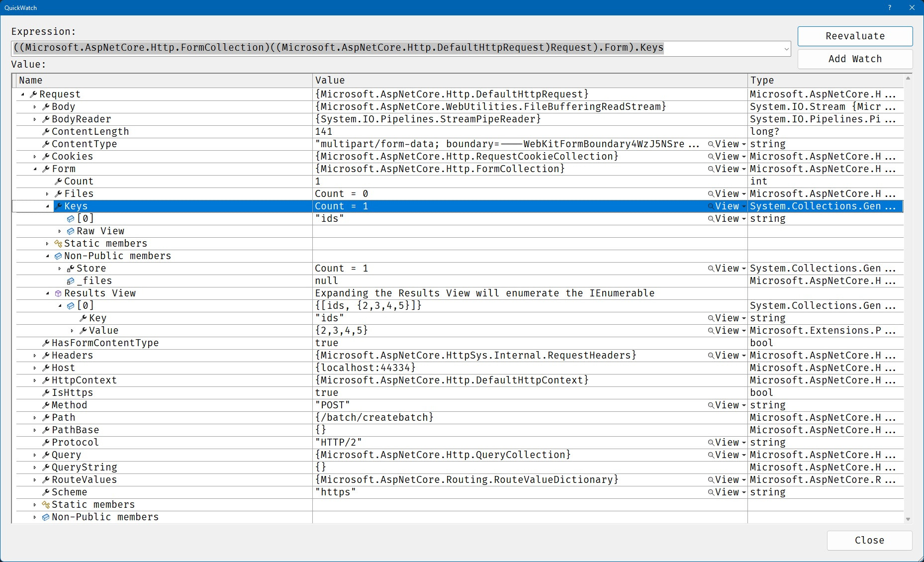
Task: Collapse the Form property node
Action: (x=35, y=169)
